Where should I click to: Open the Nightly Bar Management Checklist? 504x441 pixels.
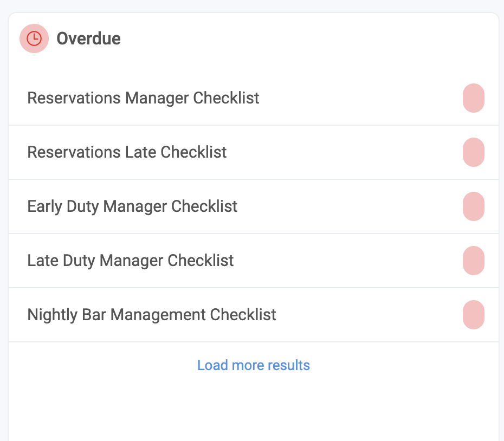pyautogui.click(x=151, y=315)
